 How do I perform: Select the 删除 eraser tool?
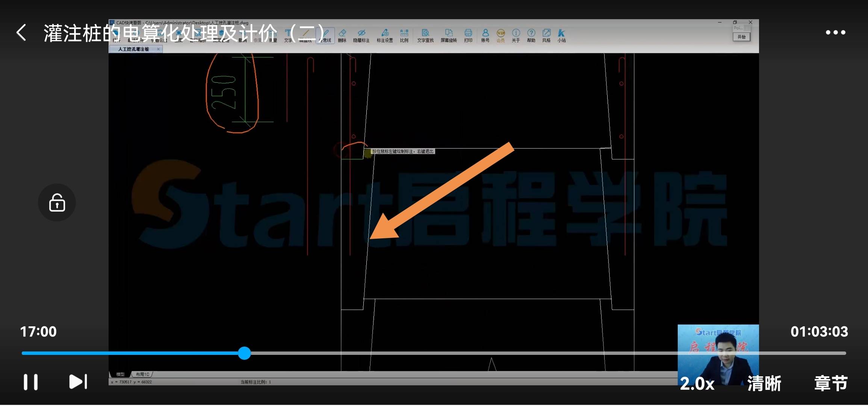click(342, 36)
